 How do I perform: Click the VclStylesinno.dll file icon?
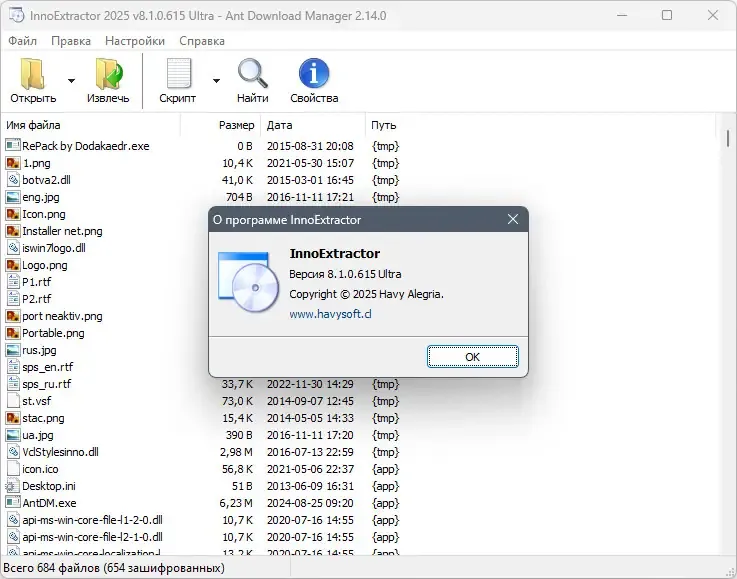pyautogui.click(x=13, y=452)
